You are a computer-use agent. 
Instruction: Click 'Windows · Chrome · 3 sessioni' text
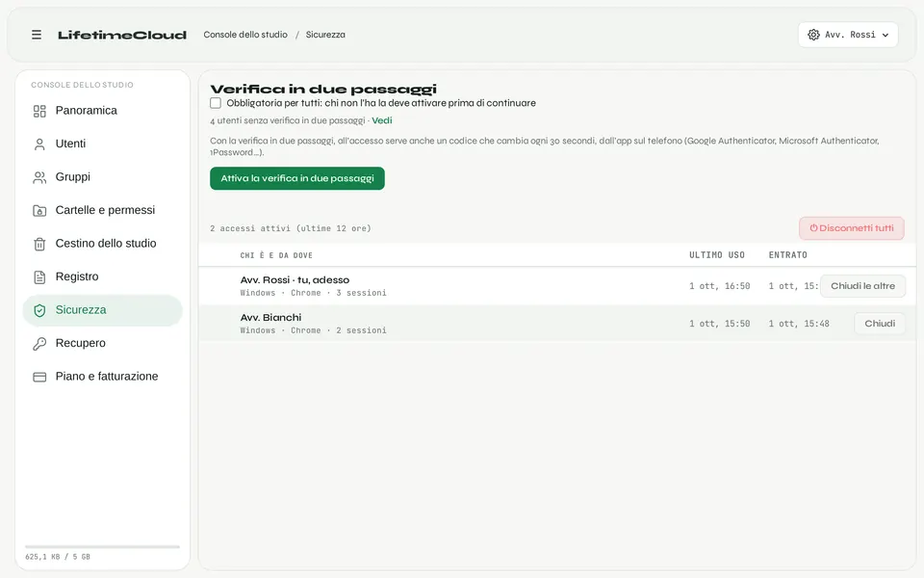pyautogui.click(x=313, y=293)
